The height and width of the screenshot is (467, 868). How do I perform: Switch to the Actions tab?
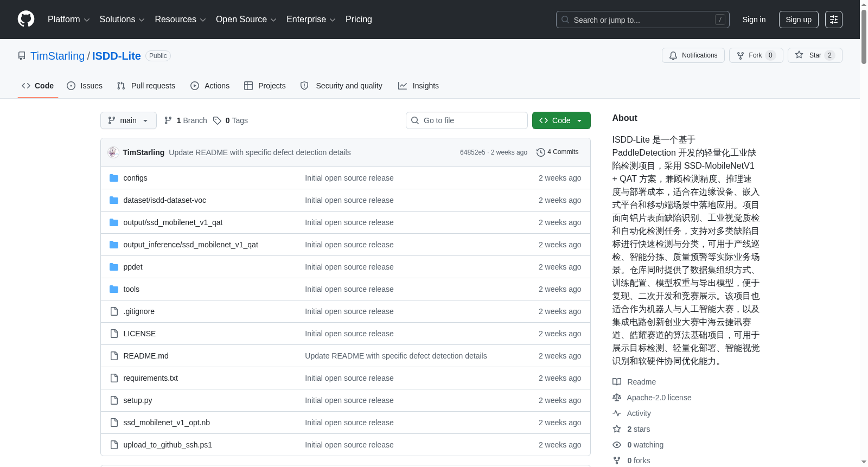[x=210, y=86]
